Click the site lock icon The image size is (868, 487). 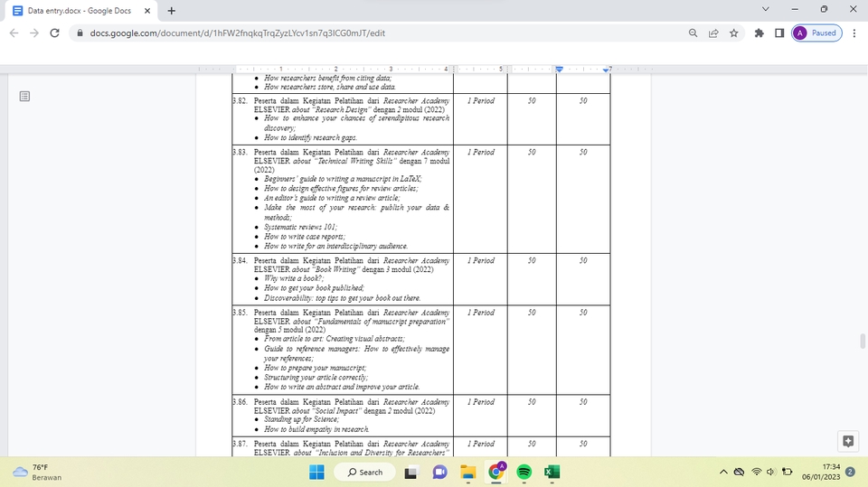click(x=80, y=33)
